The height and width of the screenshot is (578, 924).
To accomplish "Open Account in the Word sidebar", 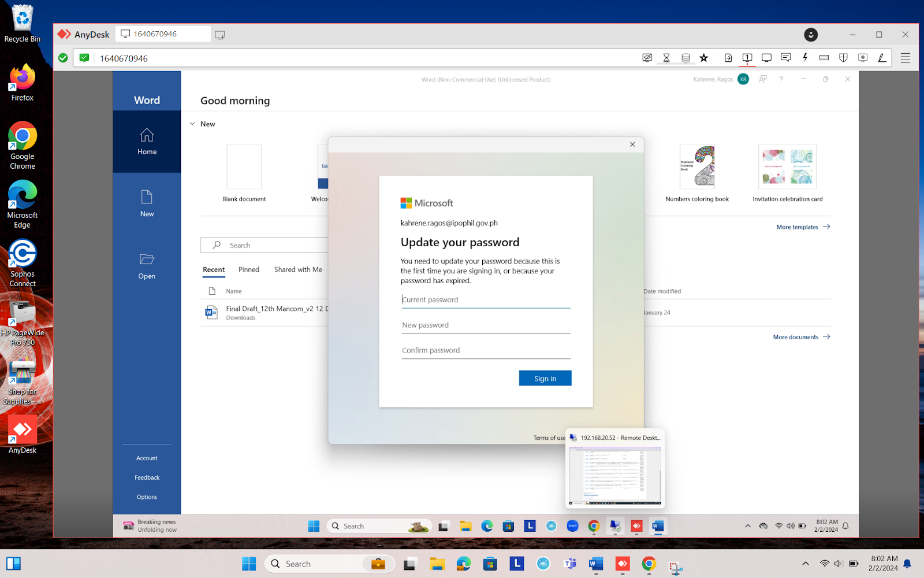I will (147, 458).
